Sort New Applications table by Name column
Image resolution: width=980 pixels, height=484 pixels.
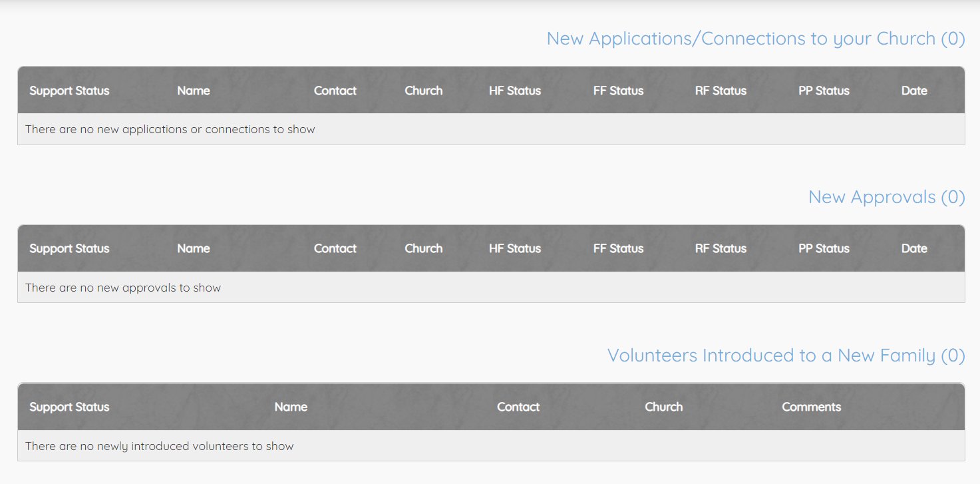(x=194, y=91)
